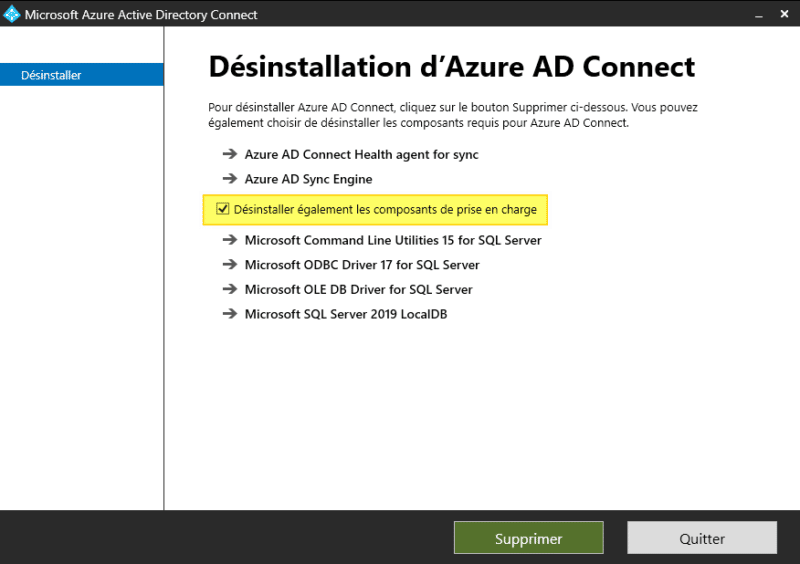Select text Azure AD Connect Health agent for sync
Viewport: 800px width, 564px height.
pos(361,155)
